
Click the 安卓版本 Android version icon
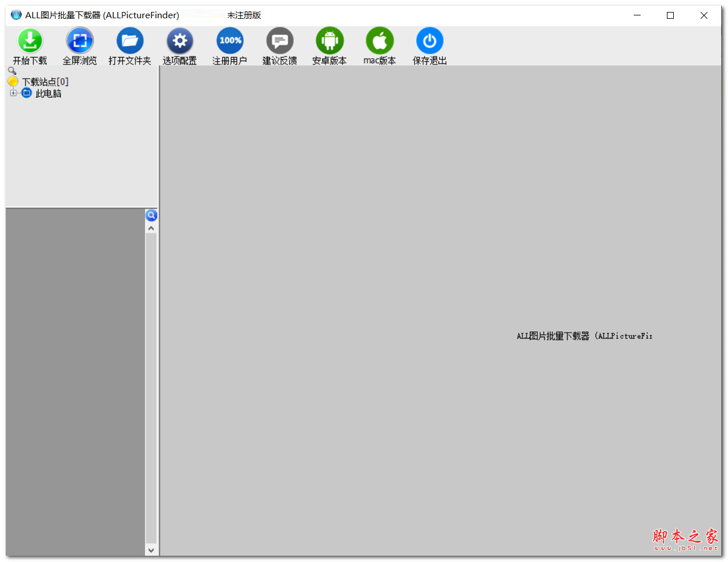click(329, 40)
